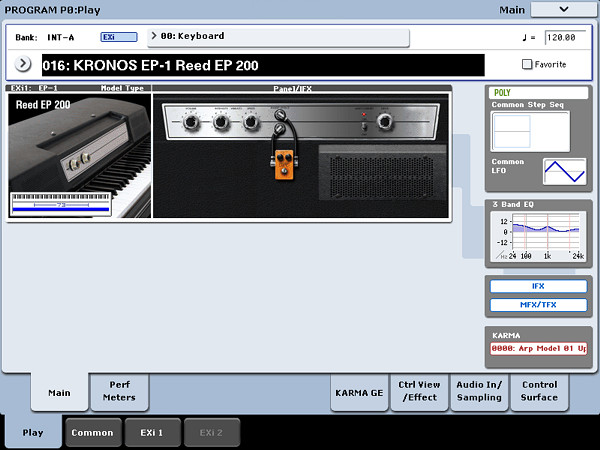600x450 pixels.
Task: Click the keyboard range indicator graphic
Action: point(61,204)
